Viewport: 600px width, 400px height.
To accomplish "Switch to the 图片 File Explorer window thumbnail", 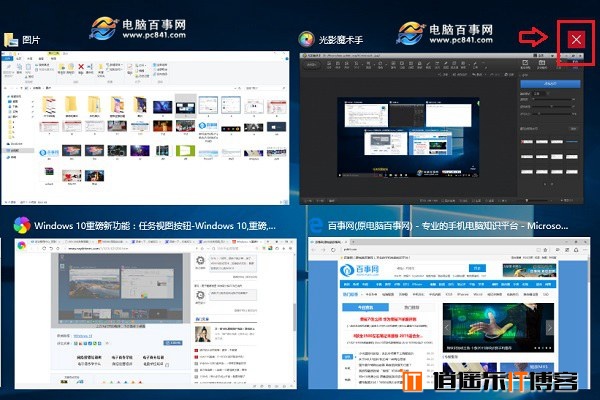I will (x=145, y=128).
